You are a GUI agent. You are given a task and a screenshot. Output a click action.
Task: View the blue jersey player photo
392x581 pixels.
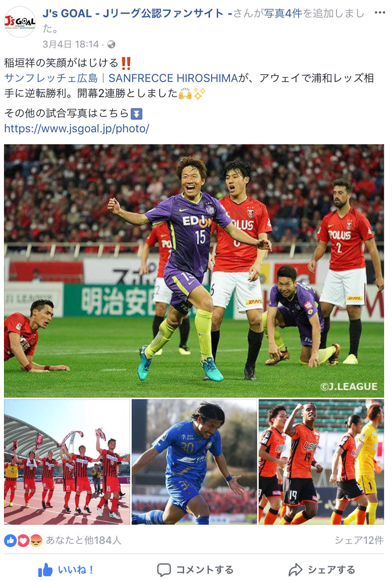pos(194,462)
